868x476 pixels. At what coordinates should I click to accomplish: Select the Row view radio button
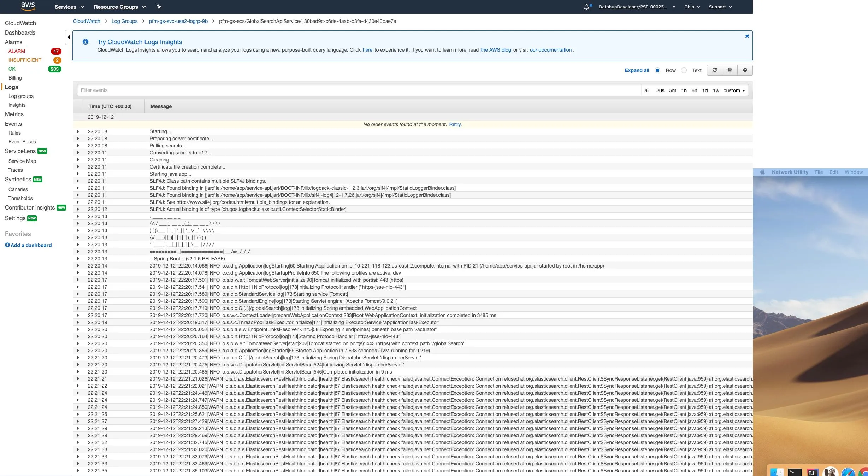[657, 70]
